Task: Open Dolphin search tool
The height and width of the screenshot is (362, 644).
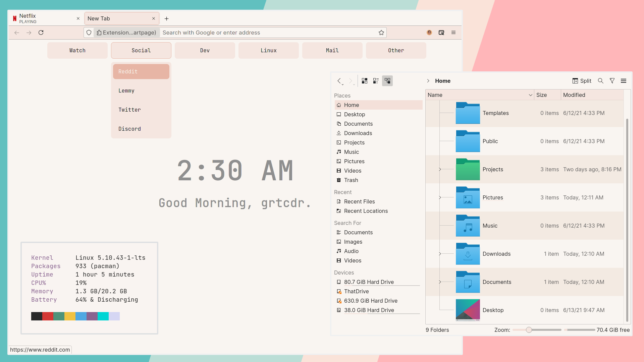Action: (601, 81)
